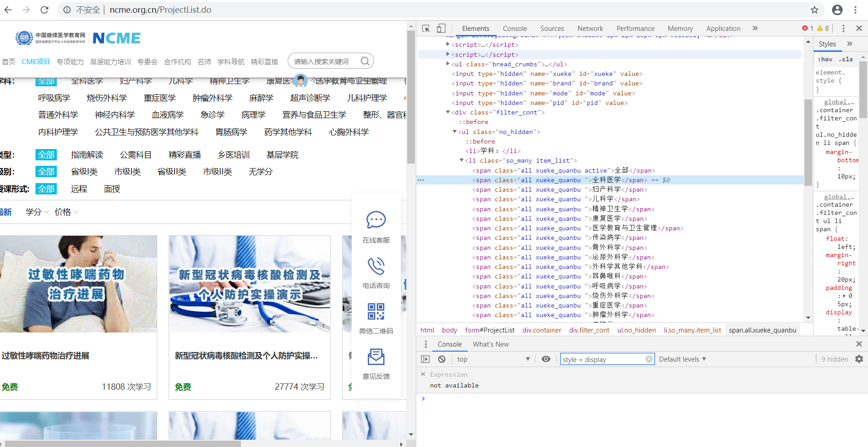Viewport: 868px width, 447px height.
Task: Collapse the filter_cont div node
Action: (x=448, y=112)
